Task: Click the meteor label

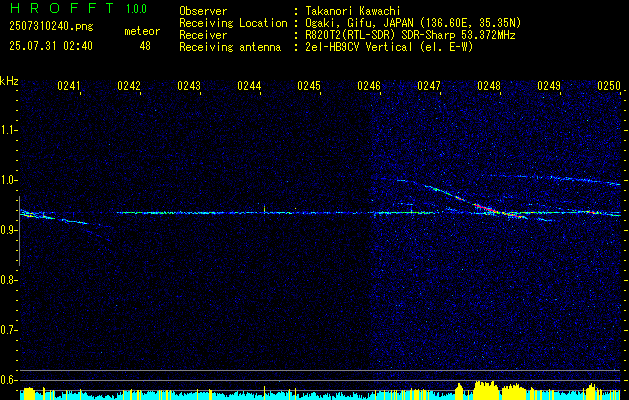Action: pyautogui.click(x=142, y=31)
